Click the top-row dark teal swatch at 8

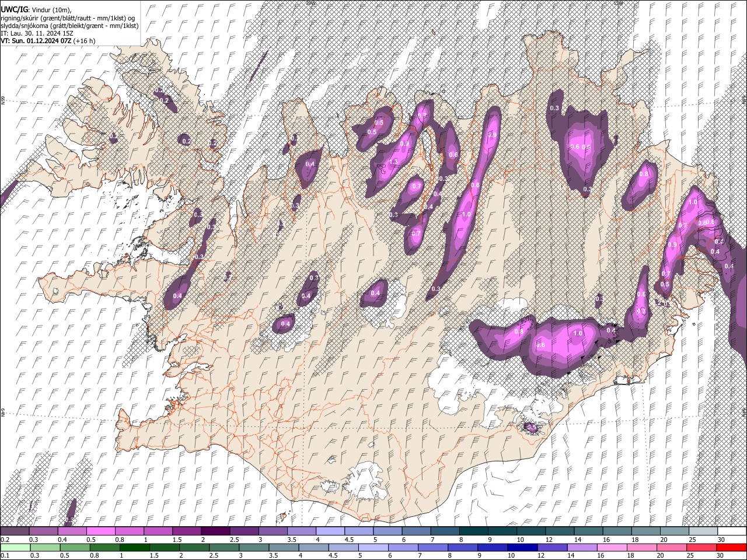pyautogui.click(x=473, y=531)
